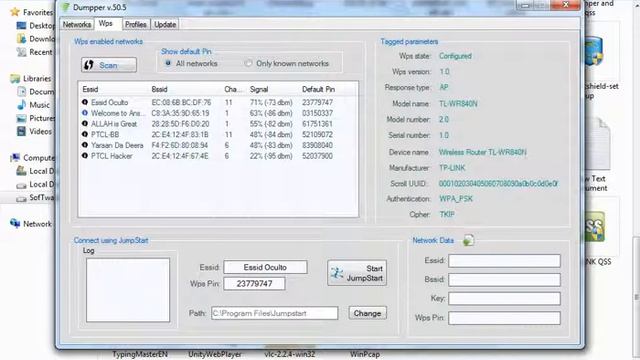
Task: Click the icon beside PTCL-BB row
Action: tap(84, 134)
